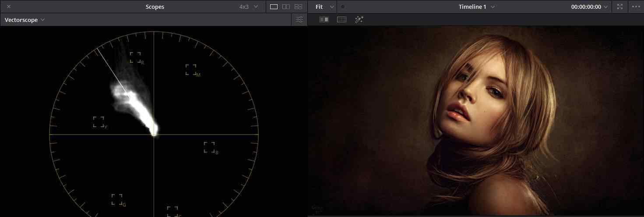Switch to single scope layout view

click(x=274, y=7)
